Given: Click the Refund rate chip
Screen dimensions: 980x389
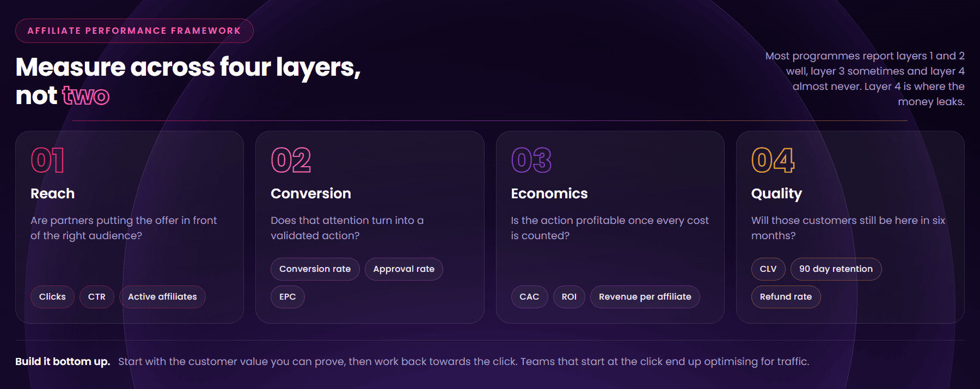Looking at the screenshot, I should click(x=786, y=297).
